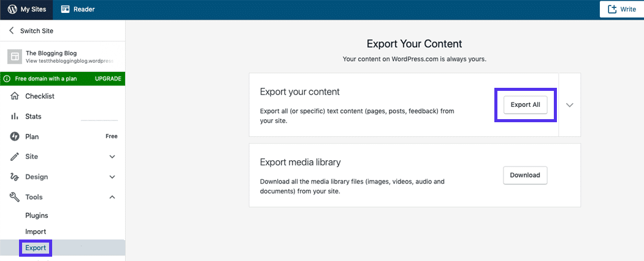This screenshot has height=261, width=644.
Task: Click the WordPress logo icon
Action: point(12,9)
